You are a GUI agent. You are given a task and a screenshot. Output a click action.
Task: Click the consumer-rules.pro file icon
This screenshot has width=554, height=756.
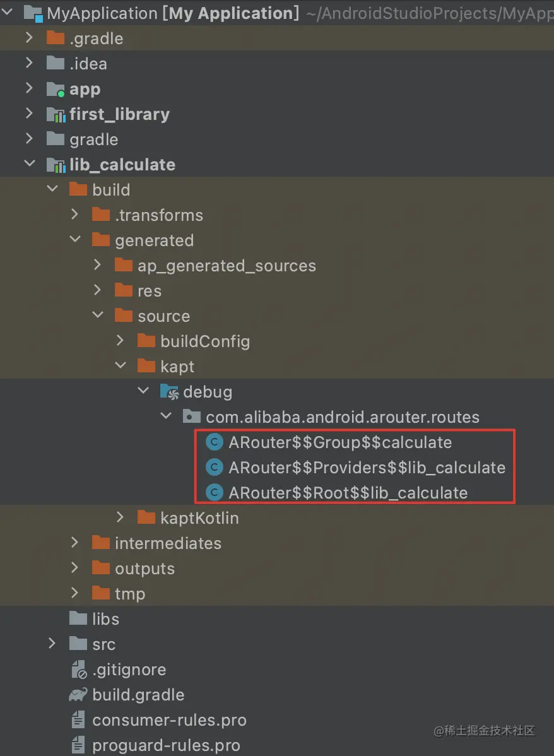(78, 720)
